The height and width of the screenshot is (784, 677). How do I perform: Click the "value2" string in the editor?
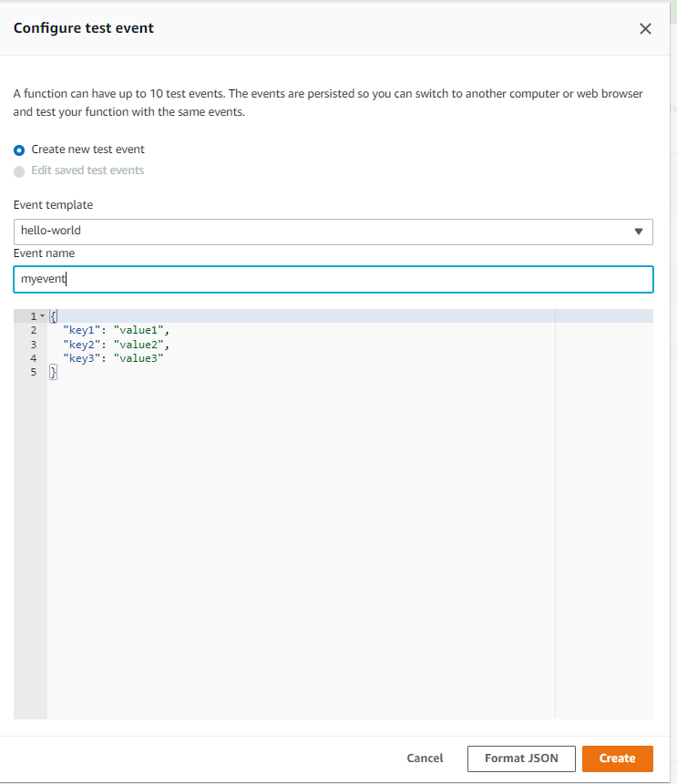141,345
